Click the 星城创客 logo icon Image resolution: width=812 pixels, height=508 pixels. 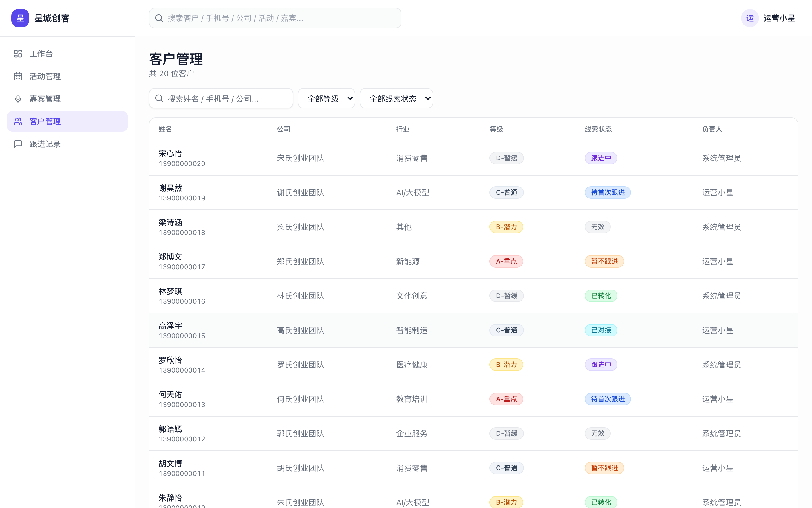[20, 18]
